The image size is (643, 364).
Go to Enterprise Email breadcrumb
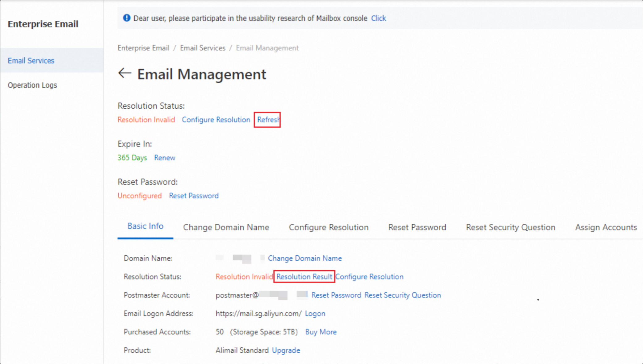(x=143, y=48)
